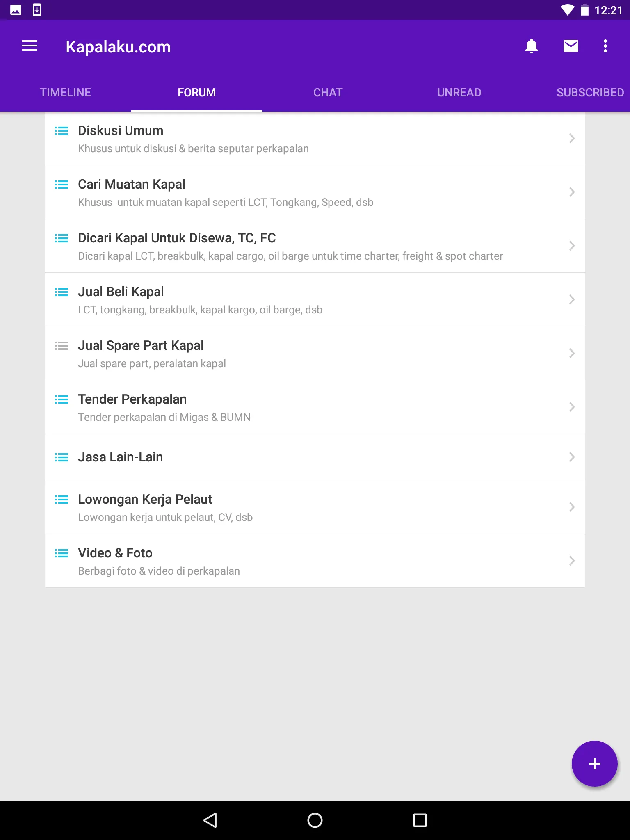Open the Cari Muatan Kapal forum title
630x840 pixels.
(x=132, y=184)
